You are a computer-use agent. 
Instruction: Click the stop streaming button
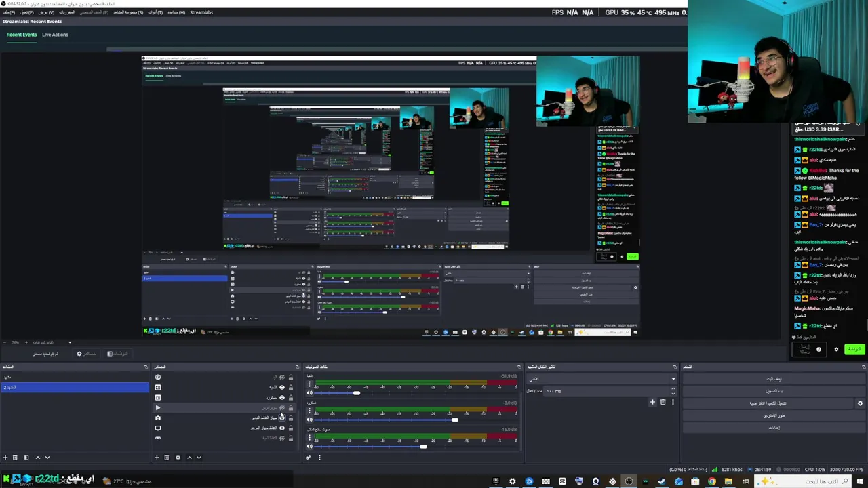[774, 379]
